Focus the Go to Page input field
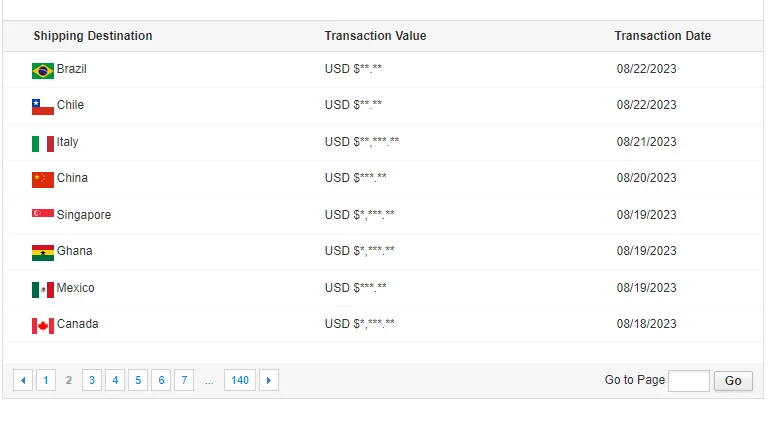Image resolution: width=773 pixels, height=424 pixels. 688,380
